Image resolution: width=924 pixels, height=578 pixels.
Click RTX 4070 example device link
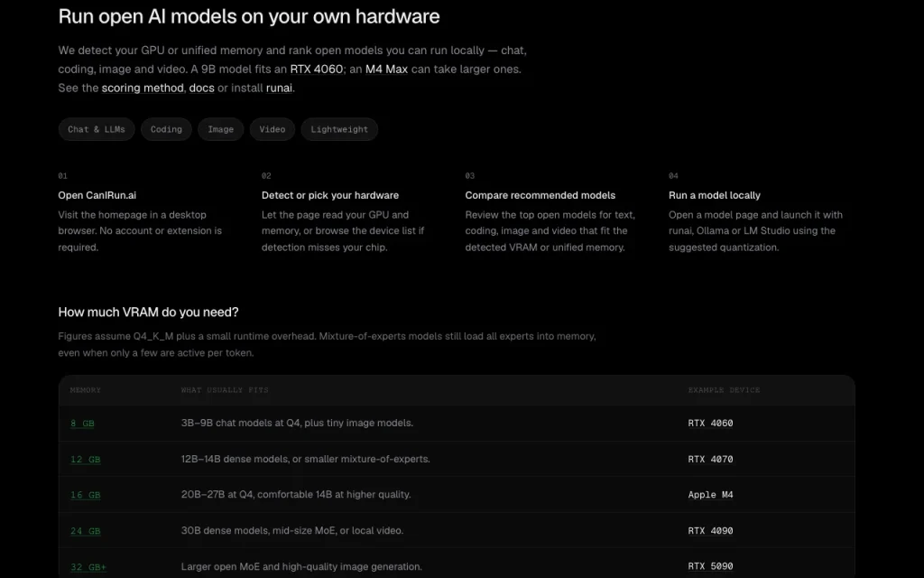click(711, 460)
